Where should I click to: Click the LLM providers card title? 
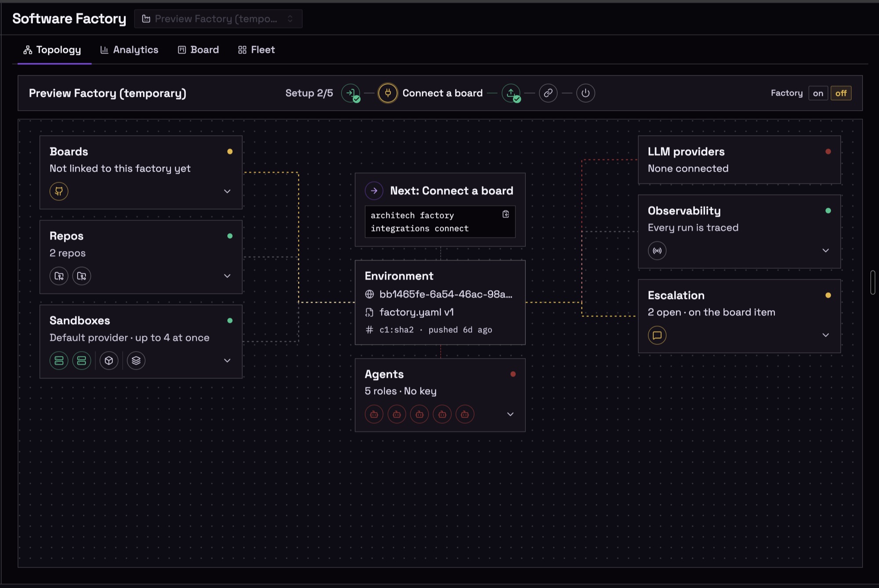tap(686, 152)
